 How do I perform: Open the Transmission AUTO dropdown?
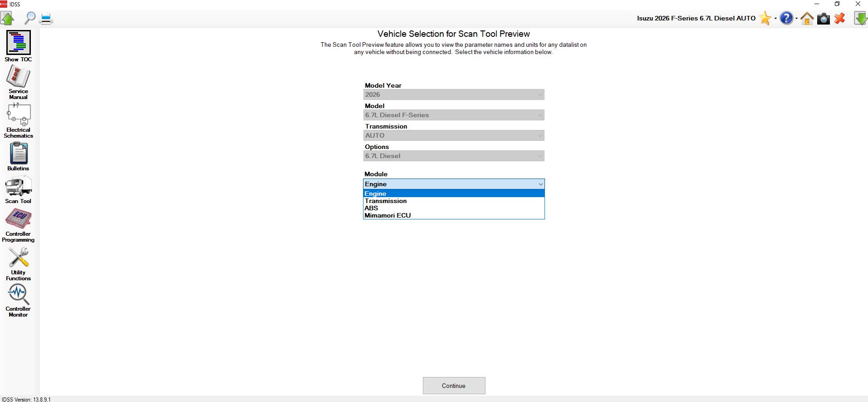[454, 135]
